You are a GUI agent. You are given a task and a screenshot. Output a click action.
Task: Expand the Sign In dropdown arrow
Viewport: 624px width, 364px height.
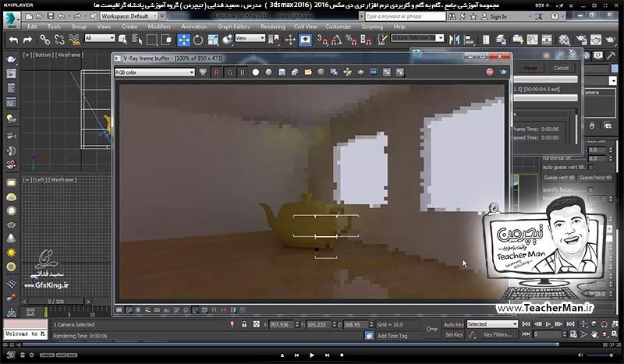(530, 16)
